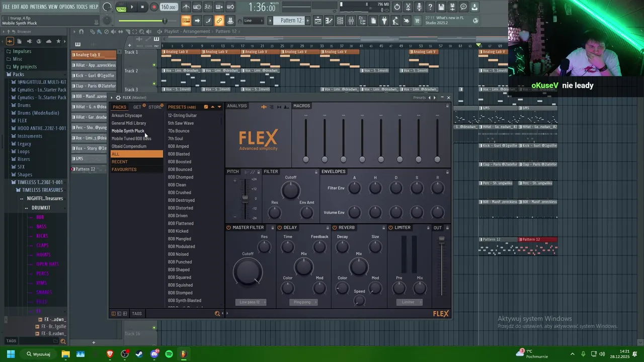Select the Arksun Cityscape pack

[x=127, y=116]
